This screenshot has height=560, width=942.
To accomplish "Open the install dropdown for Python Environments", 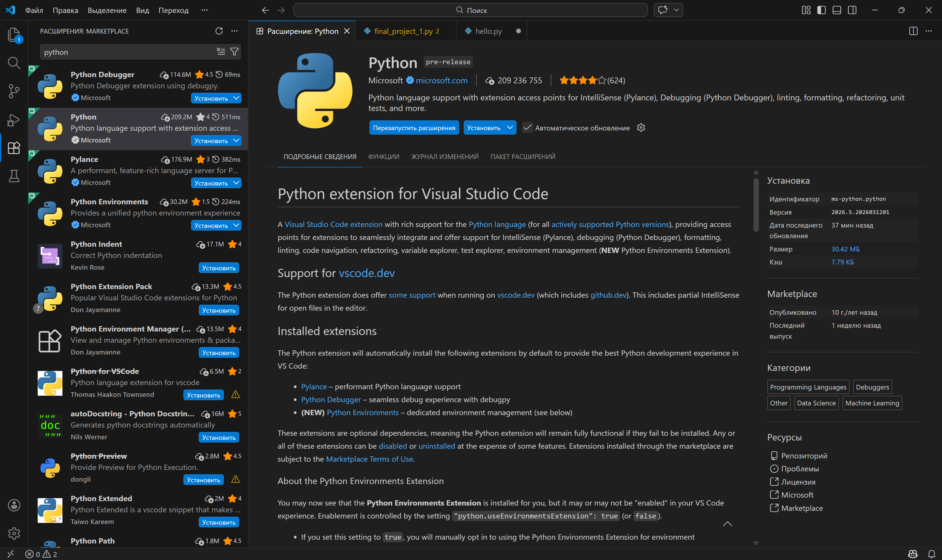I will tap(236, 225).
